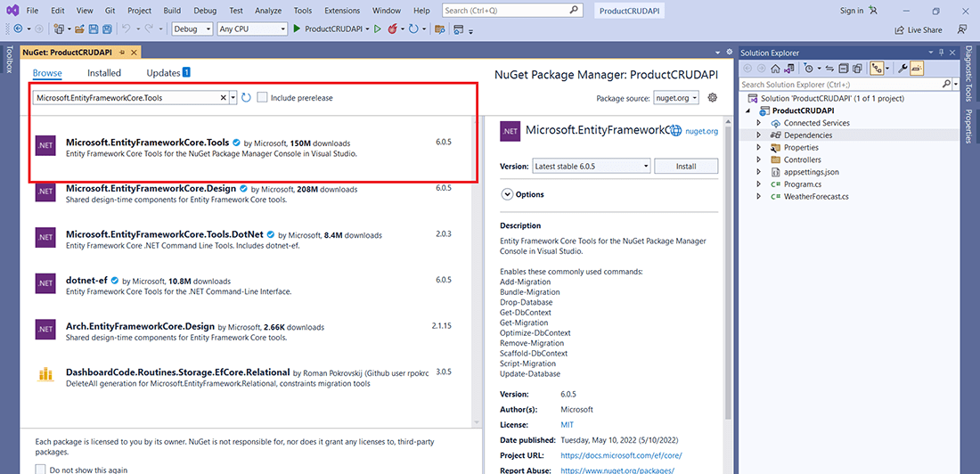Image resolution: width=980 pixels, height=474 pixels.
Task: Open the Git menu
Action: coord(108,11)
